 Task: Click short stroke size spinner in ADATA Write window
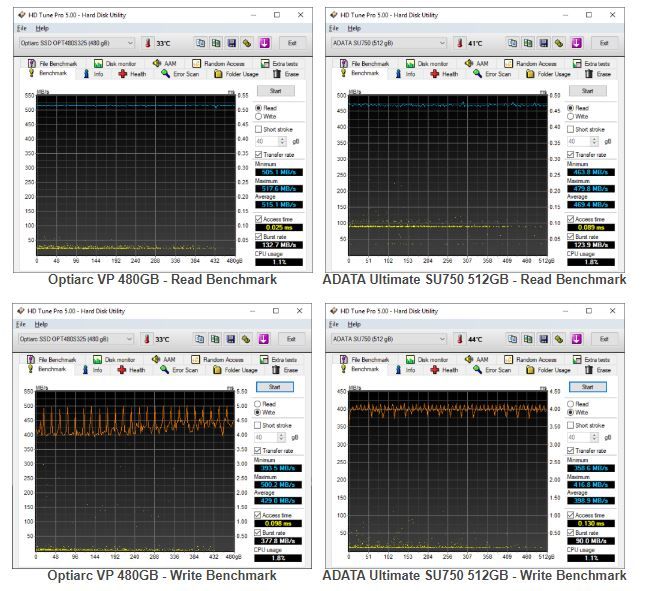coord(595,437)
